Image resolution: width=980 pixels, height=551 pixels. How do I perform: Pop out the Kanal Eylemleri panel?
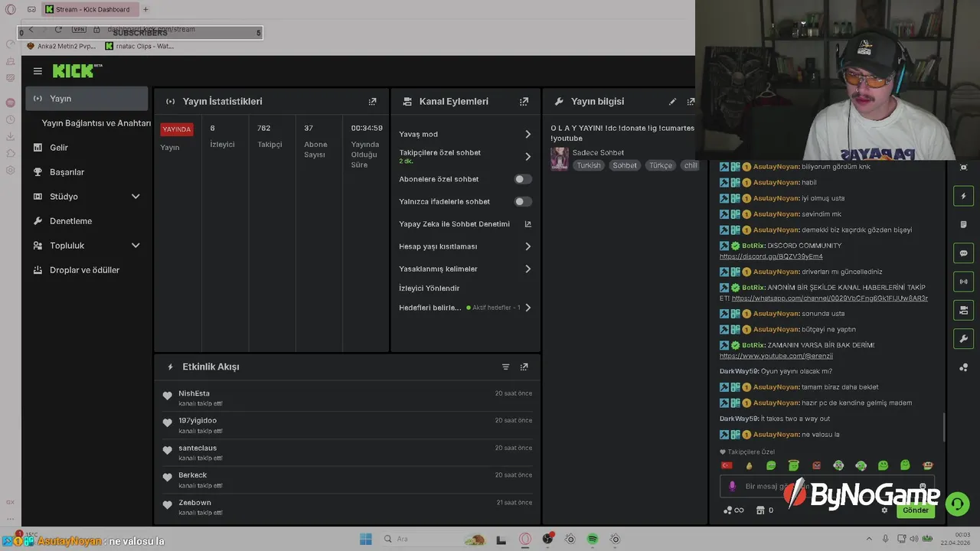coord(524,101)
